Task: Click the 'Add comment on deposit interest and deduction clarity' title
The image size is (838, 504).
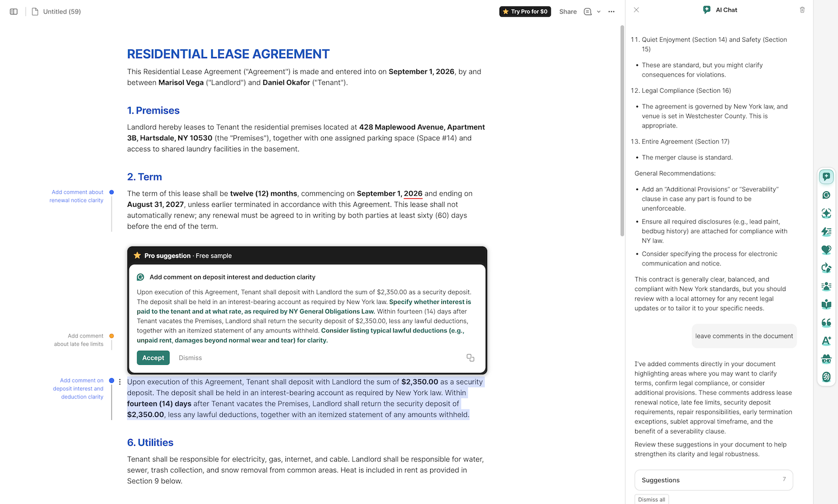Action: [x=232, y=277]
